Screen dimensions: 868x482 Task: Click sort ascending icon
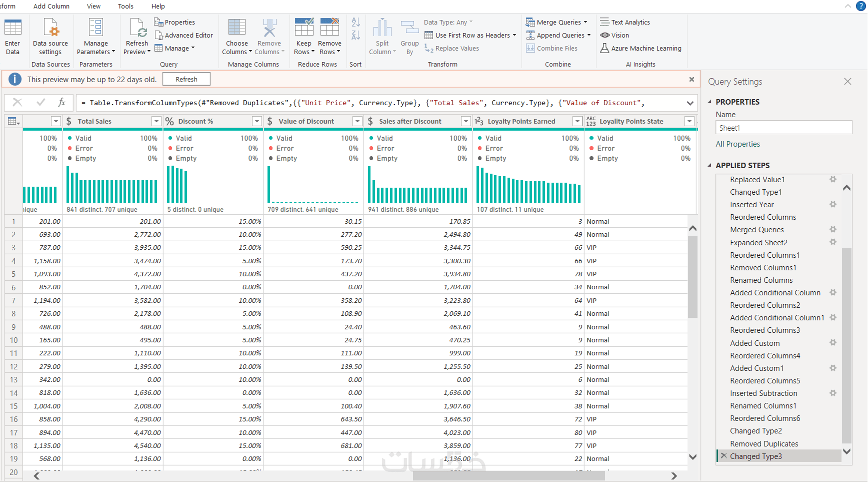click(355, 23)
